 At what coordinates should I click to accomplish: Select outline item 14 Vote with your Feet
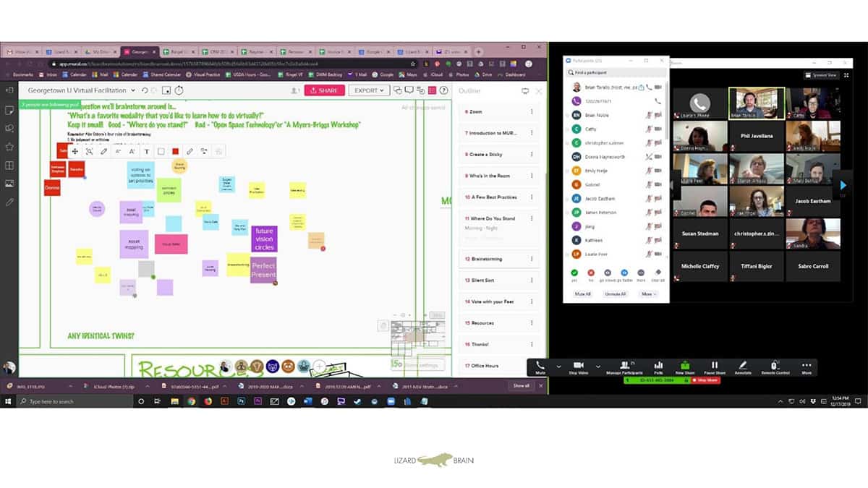point(499,301)
